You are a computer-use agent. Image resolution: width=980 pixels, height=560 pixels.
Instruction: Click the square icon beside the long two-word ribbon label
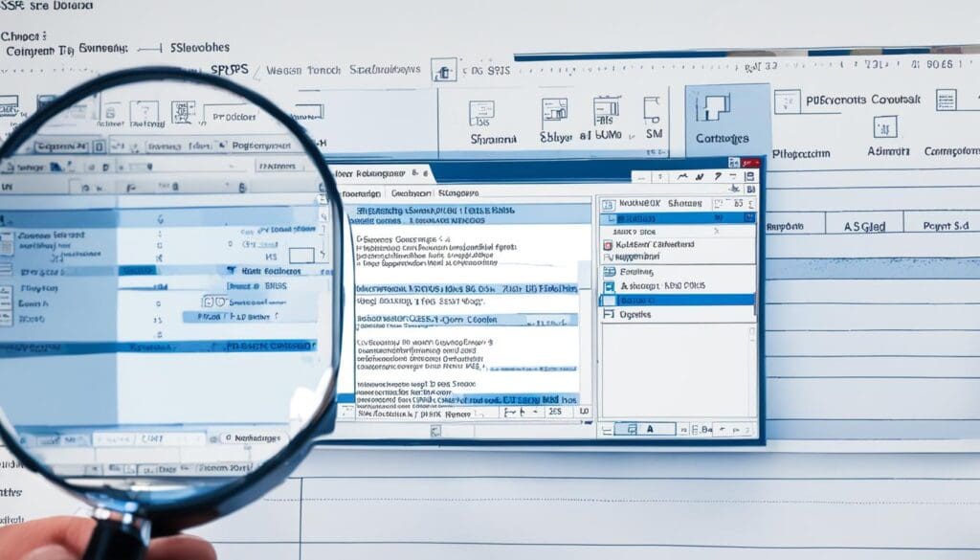click(787, 101)
